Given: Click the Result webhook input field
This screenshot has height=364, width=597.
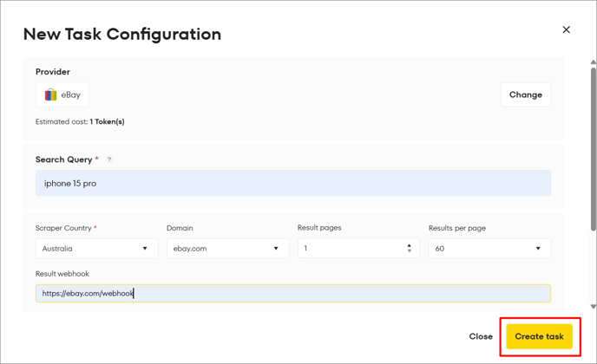Looking at the screenshot, I should pos(293,293).
